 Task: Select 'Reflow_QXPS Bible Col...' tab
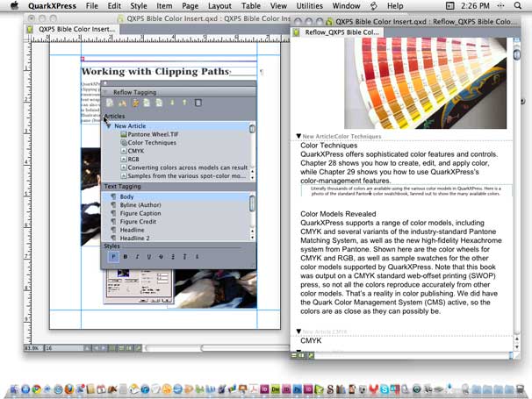[x=338, y=32]
